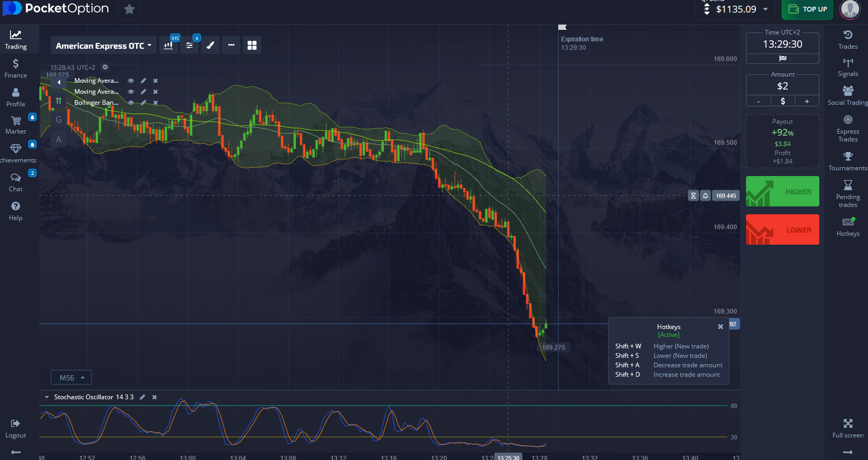Open the more options ellipsis button
Image resolution: width=868 pixels, height=460 pixels.
coord(231,45)
